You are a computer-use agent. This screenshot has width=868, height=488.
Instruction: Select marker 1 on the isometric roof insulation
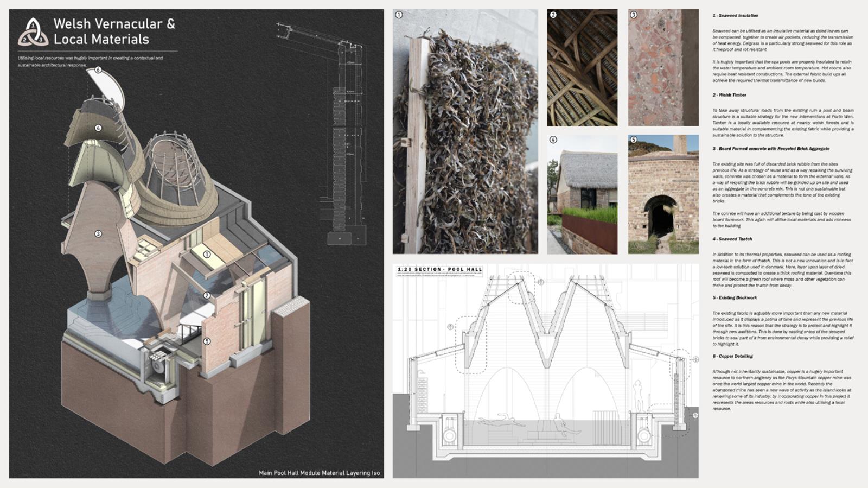[207, 254]
